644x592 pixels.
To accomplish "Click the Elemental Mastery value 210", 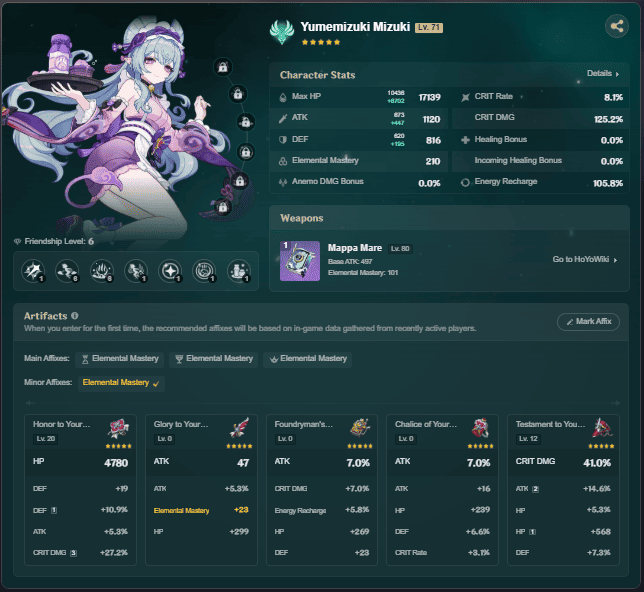I will point(433,161).
